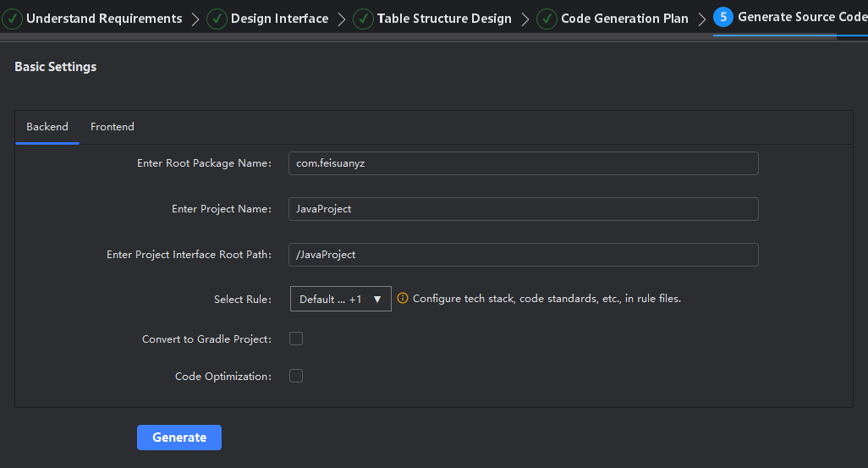Click the checkmark icon beside Understand Requirements
The width and height of the screenshot is (868, 468).
(x=13, y=19)
